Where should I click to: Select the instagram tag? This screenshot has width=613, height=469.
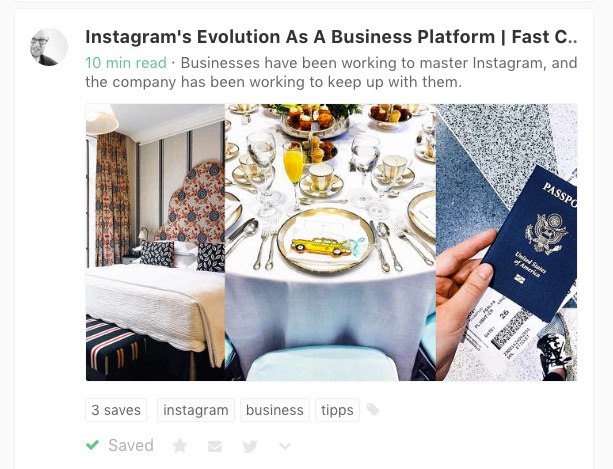(x=195, y=410)
